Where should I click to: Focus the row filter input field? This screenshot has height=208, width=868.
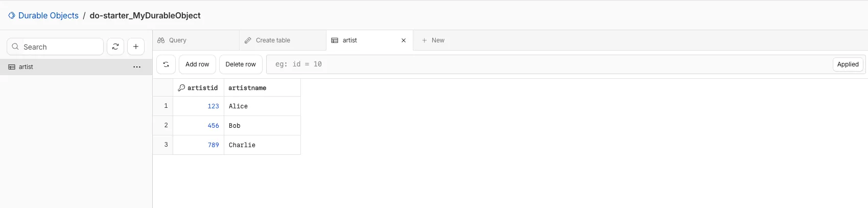547,64
